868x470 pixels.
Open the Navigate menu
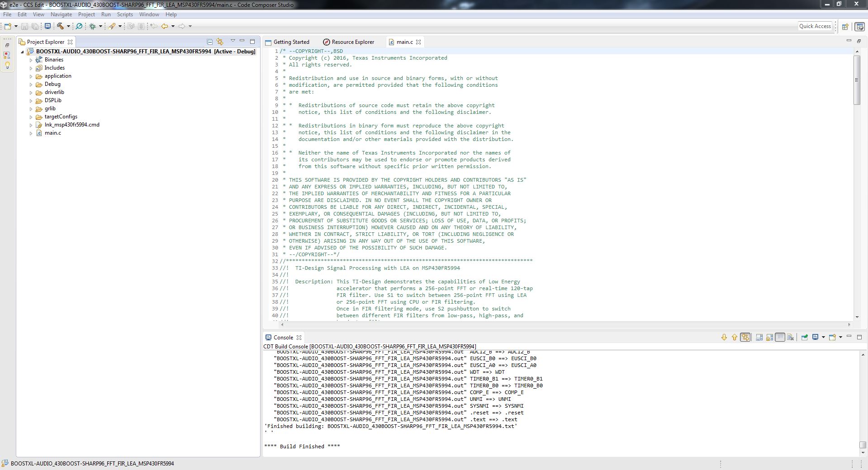(x=61, y=14)
